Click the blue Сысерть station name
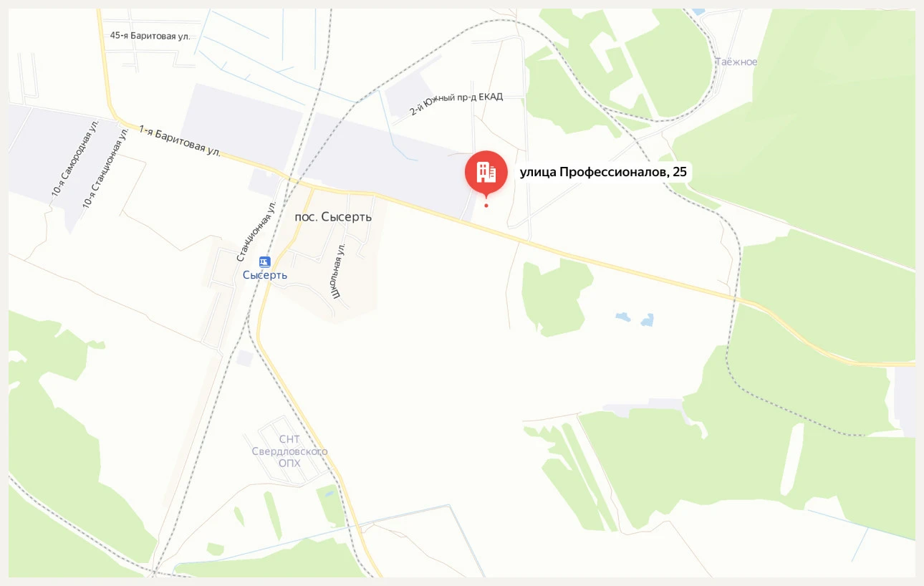Screen dimensions: 924x586 click(x=265, y=275)
